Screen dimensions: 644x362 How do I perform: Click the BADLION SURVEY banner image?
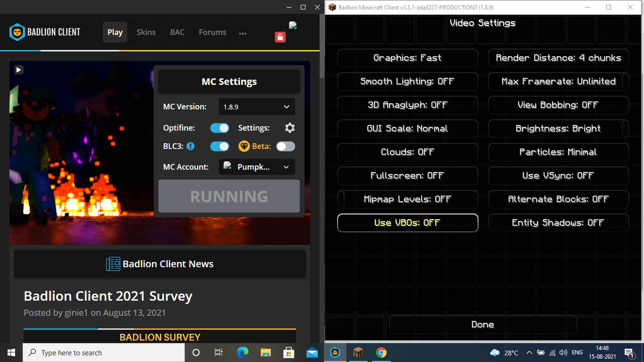[159, 337]
